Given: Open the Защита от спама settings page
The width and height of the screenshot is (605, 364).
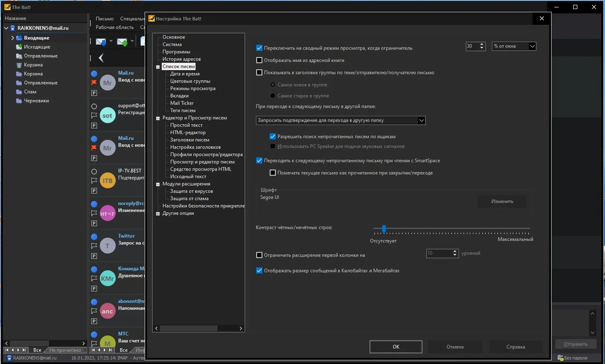Looking at the screenshot, I should coord(189,199).
